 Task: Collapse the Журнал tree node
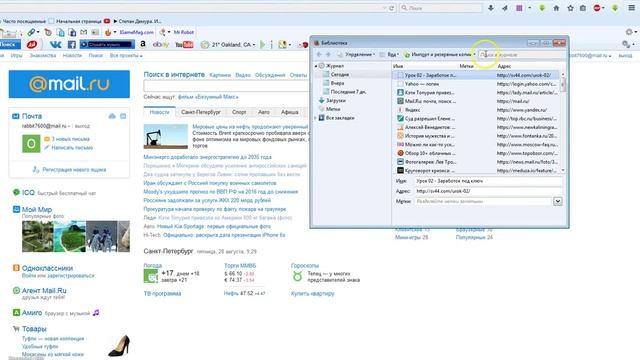pos(316,66)
